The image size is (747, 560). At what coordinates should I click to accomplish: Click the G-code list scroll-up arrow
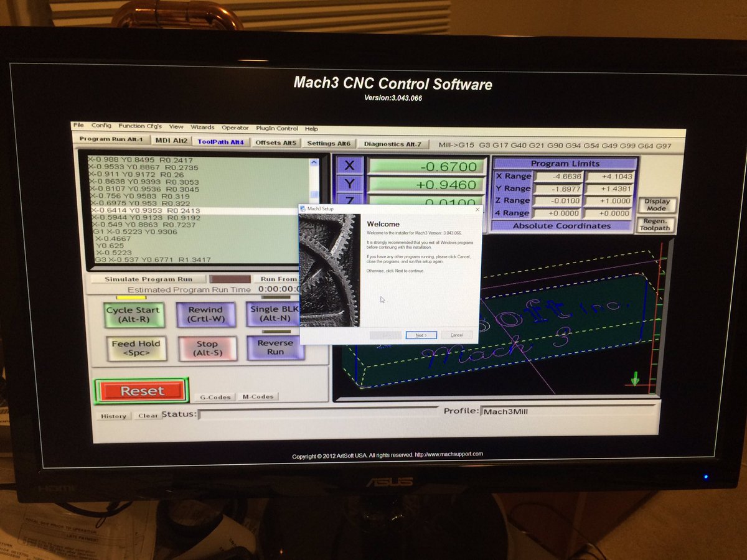click(x=314, y=163)
